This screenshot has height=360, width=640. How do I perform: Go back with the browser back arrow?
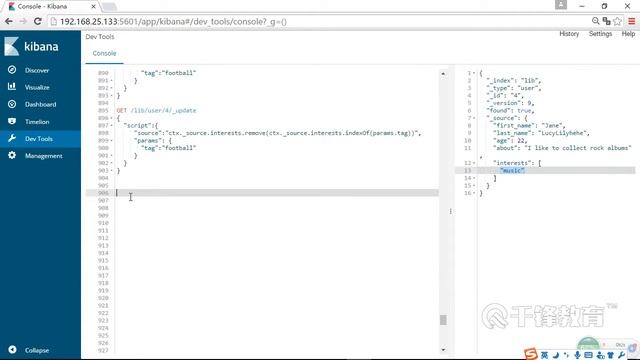click(9, 21)
